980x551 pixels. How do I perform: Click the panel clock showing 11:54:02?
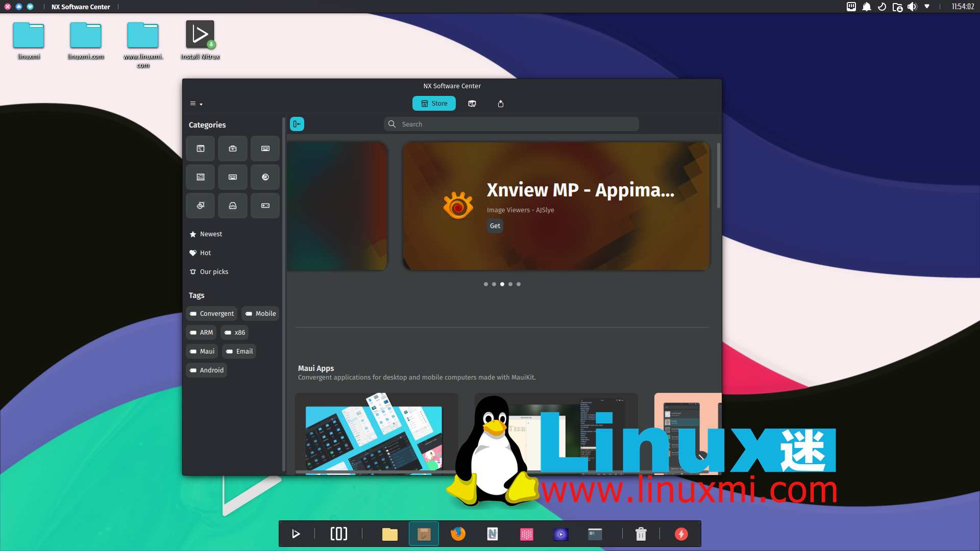(x=963, y=7)
